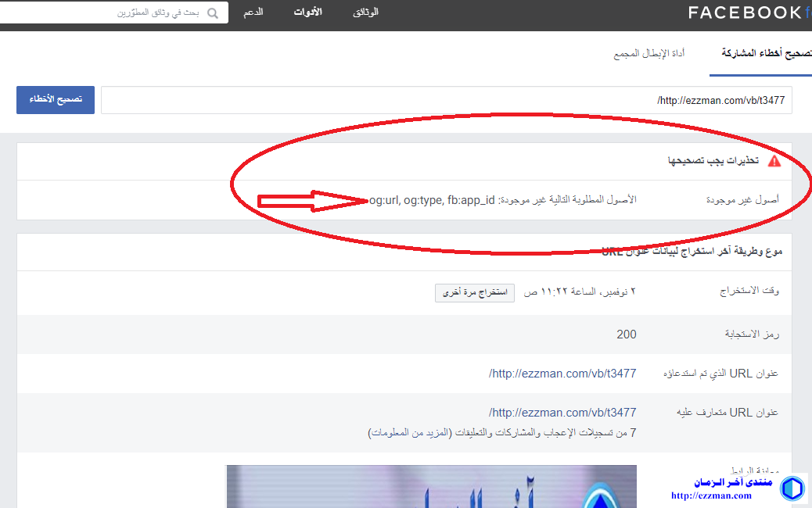Click the red warning triangle icon
The height and width of the screenshot is (508, 812).
coord(774,161)
